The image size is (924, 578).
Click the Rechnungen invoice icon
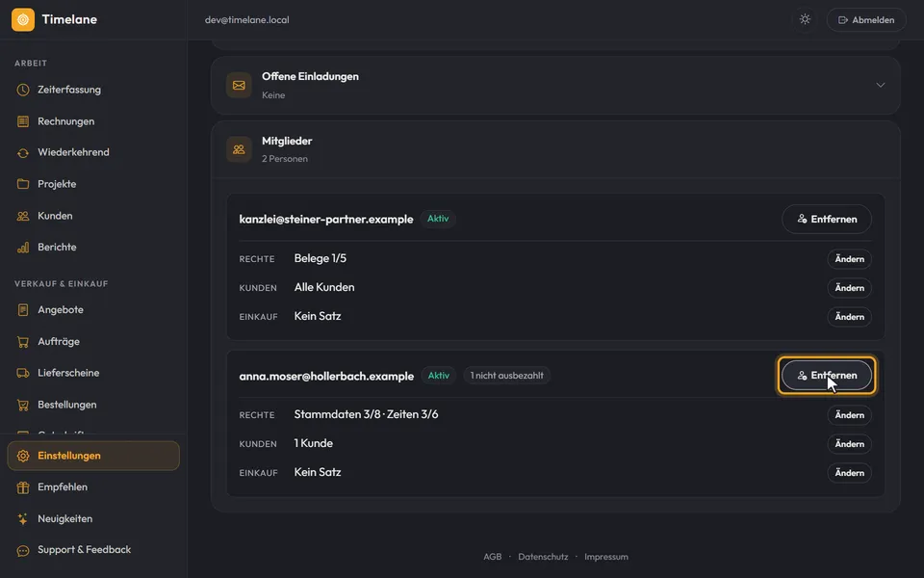23,121
